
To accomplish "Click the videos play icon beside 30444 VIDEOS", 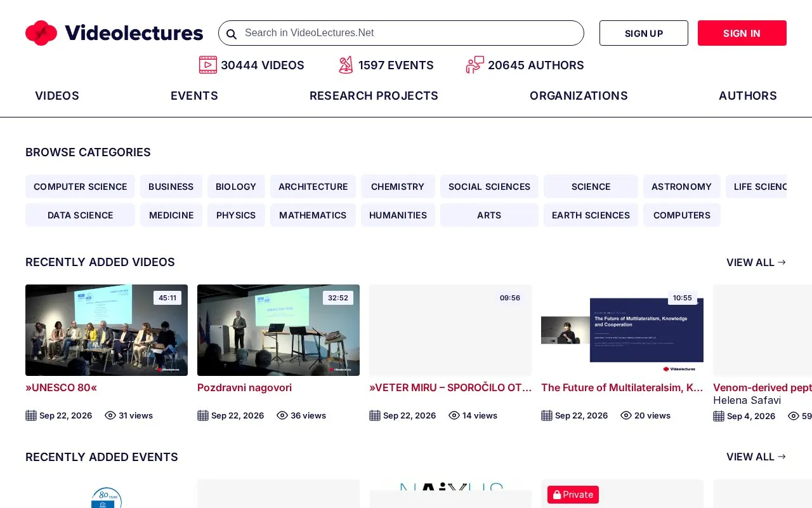I will click(x=208, y=65).
